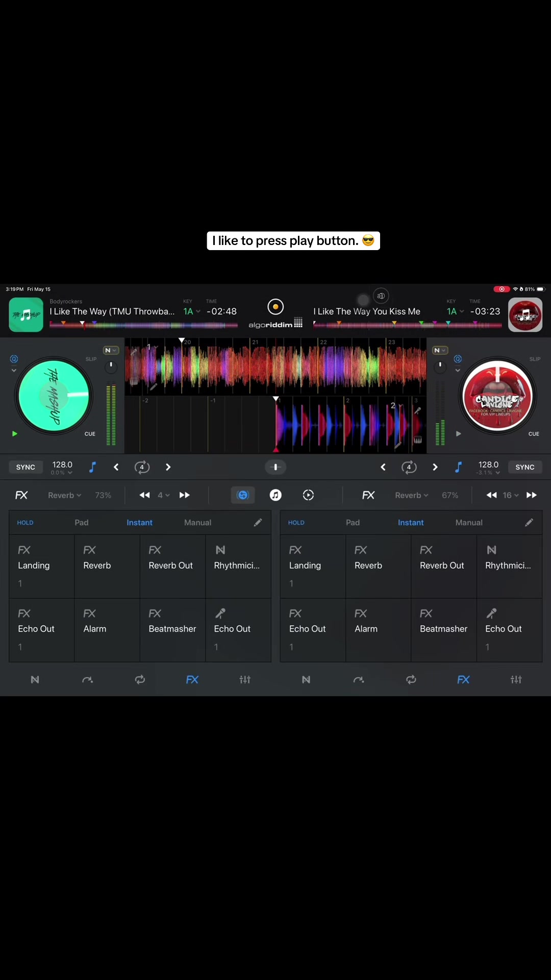Viewport: 551px width, 980px height.
Task: Adjust the right FX amount 67%
Action: point(450,495)
